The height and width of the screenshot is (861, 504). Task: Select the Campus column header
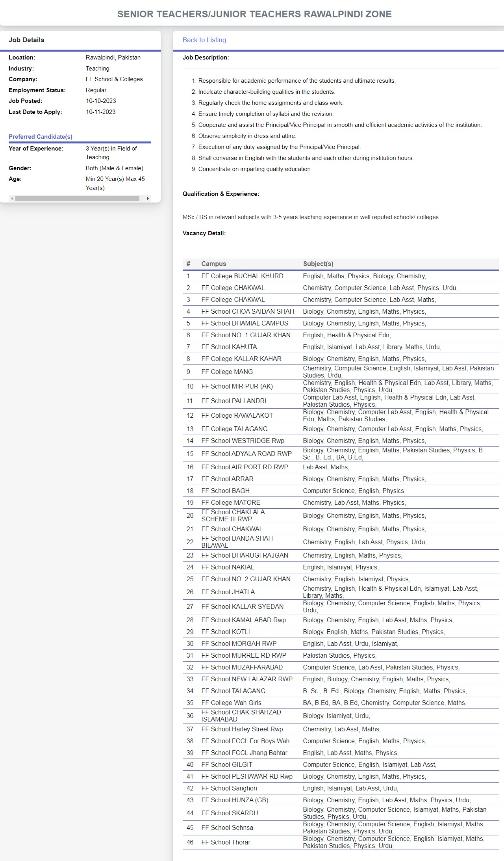point(213,264)
